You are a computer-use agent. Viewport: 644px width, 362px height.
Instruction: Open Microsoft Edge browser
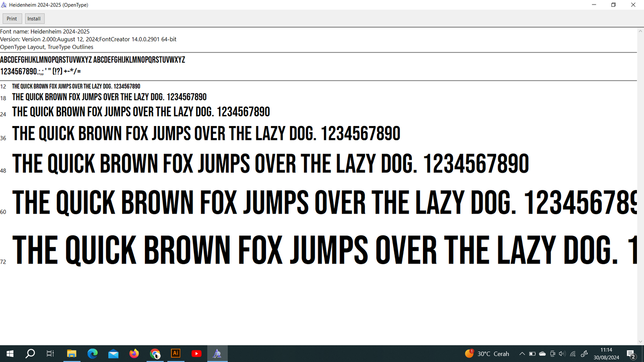pyautogui.click(x=92, y=354)
